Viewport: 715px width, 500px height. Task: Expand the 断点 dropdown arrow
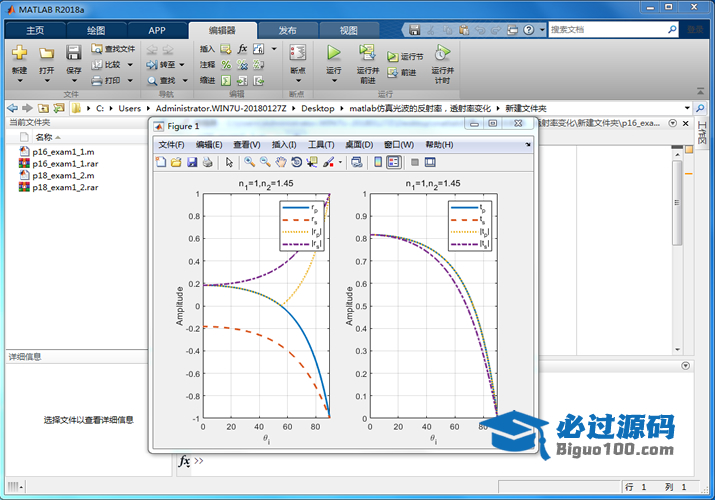(x=298, y=81)
